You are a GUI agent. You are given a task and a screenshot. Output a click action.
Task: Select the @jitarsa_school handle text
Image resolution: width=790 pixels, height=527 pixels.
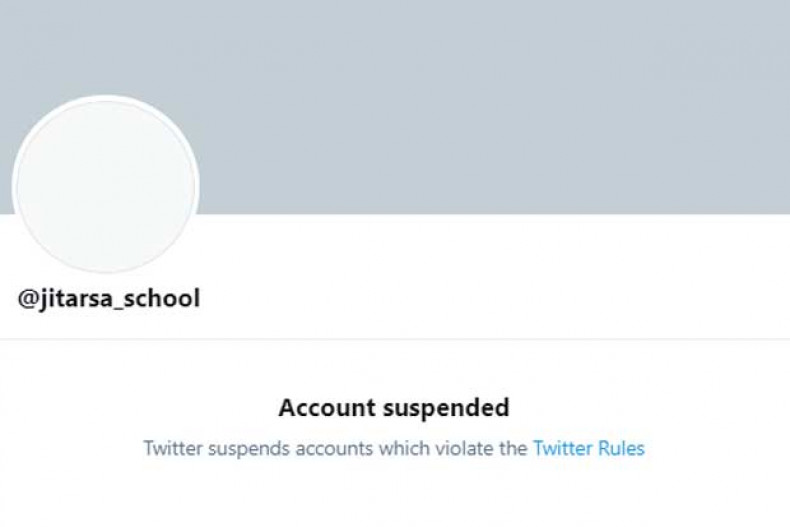coord(109,298)
